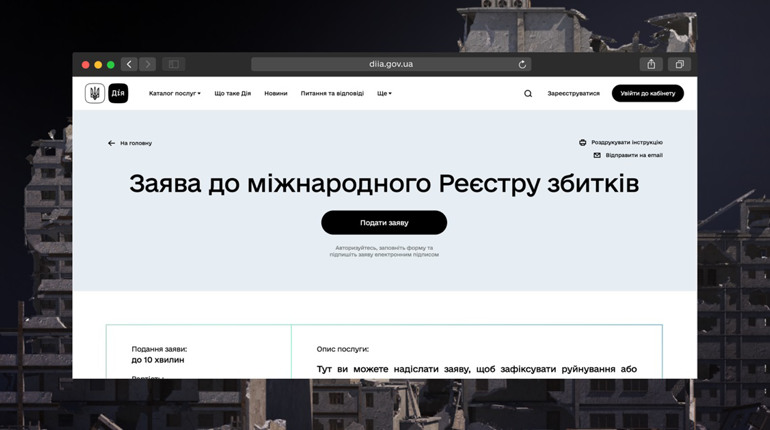The image size is (770, 430).
Task: Click the Увійти до кабінету button
Action: (648, 93)
